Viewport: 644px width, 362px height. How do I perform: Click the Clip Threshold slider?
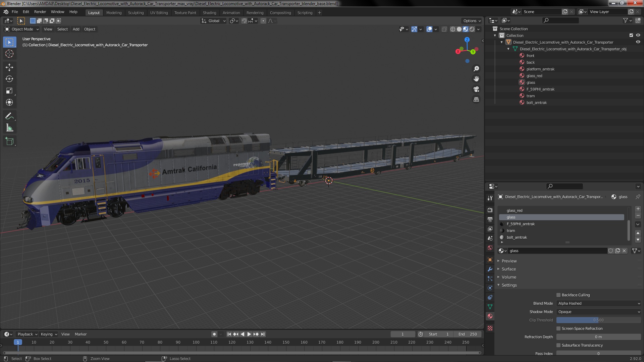point(599,320)
